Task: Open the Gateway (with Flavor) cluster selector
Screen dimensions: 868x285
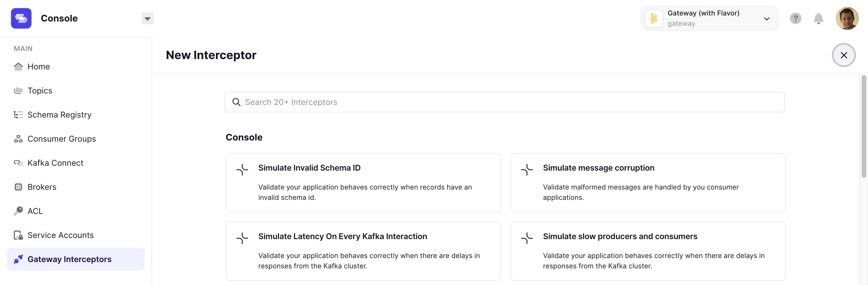Action: pyautogui.click(x=709, y=19)
